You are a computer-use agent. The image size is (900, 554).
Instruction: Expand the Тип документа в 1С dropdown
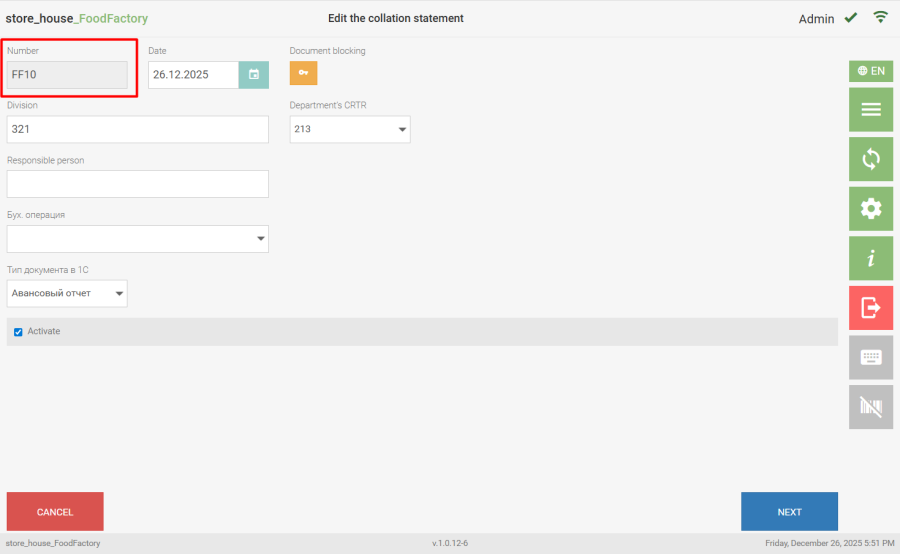[67, 293]
